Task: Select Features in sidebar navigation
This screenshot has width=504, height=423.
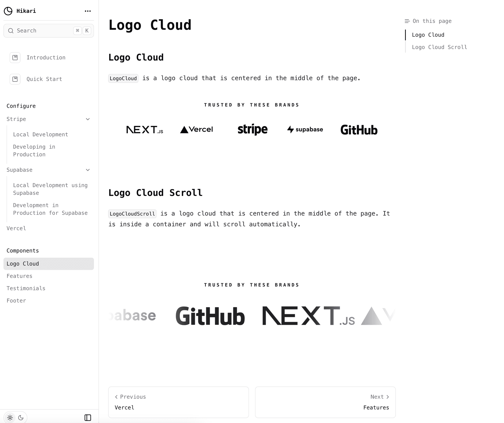Action: click(x=19, y=276)
